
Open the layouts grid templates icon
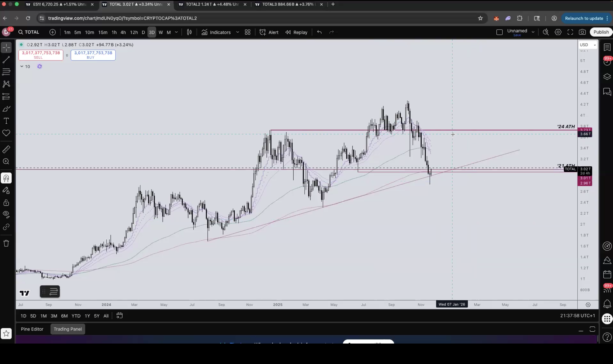pyautogui.click(x=247, y=32)
